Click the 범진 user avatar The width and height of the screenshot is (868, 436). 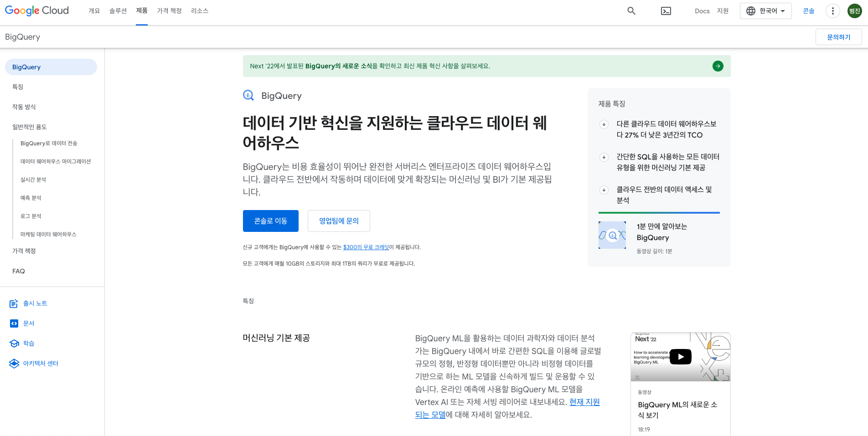coord(855,11)
